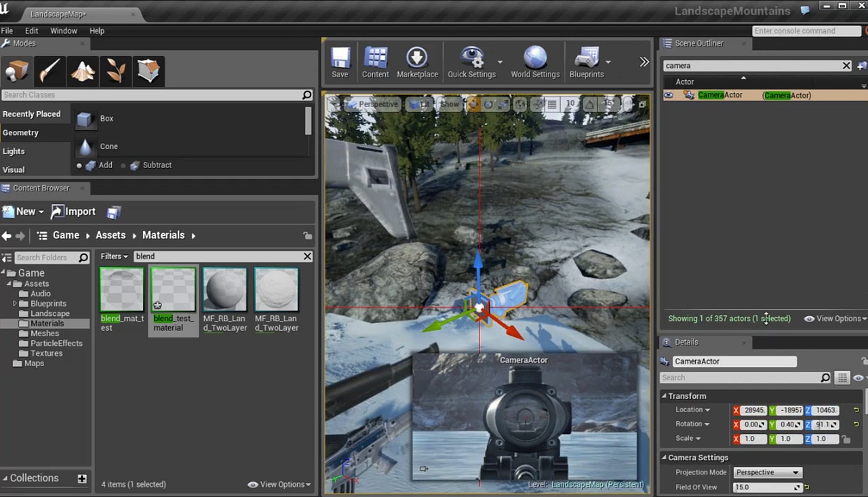Switch to the Content Browser tab
The image size is (868, 497).
[41, 188]
